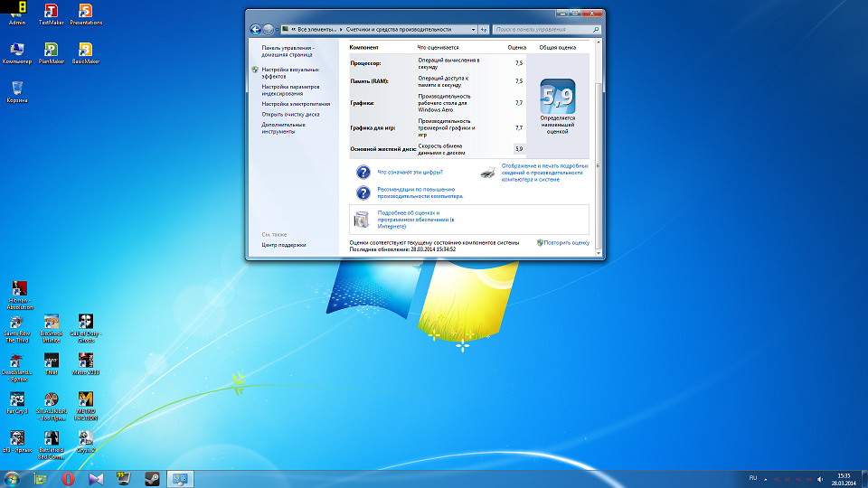The width and height of the screenshot is (868, 488).
Task: Launch the BasicMaker desktop shortcut
Action: point(86,53)
